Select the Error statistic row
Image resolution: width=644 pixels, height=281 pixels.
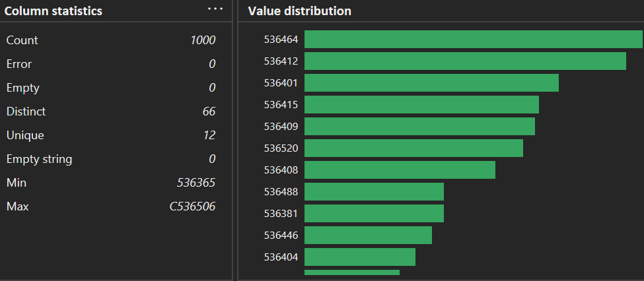(111, 64)
